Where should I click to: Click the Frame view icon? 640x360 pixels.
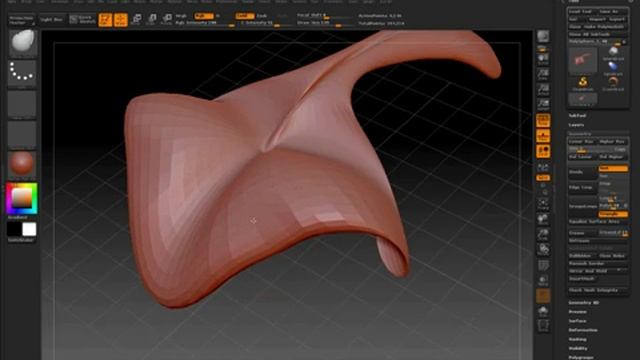[543, 204]
